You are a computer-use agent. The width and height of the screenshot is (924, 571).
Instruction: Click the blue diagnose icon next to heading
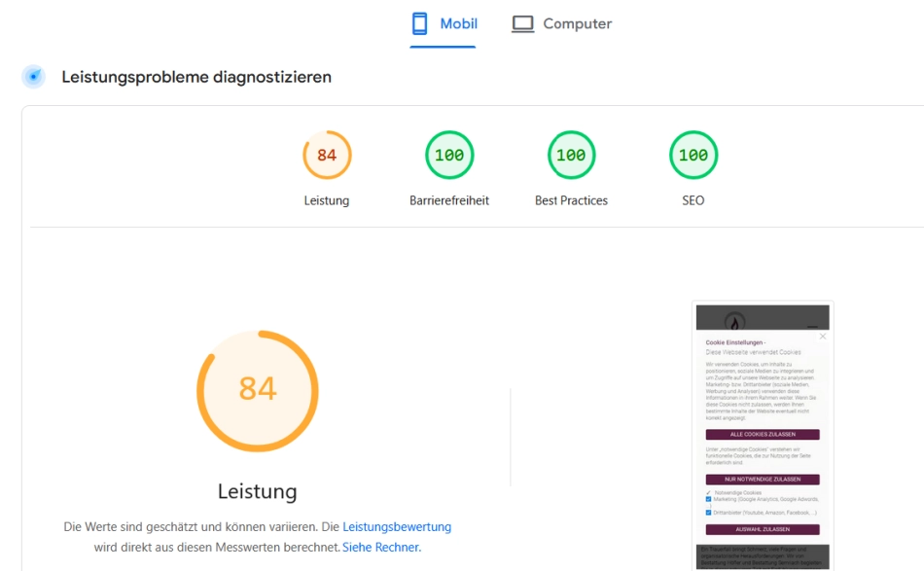click(34, 77)
